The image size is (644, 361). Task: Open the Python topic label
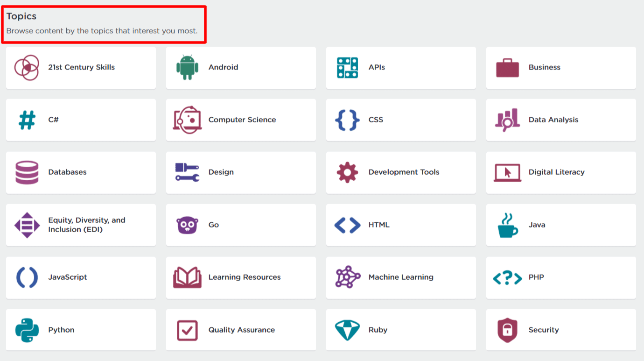61,330
